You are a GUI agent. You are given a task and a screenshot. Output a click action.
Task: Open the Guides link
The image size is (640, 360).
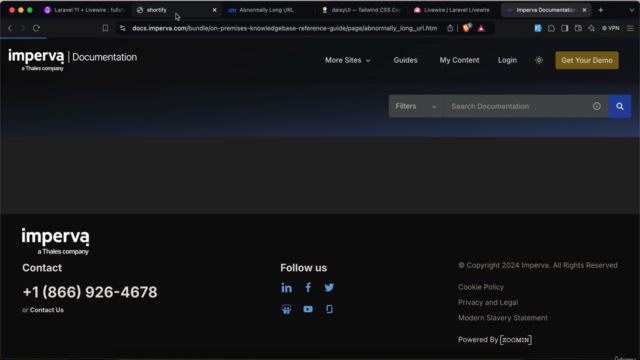tap(405, 60)
